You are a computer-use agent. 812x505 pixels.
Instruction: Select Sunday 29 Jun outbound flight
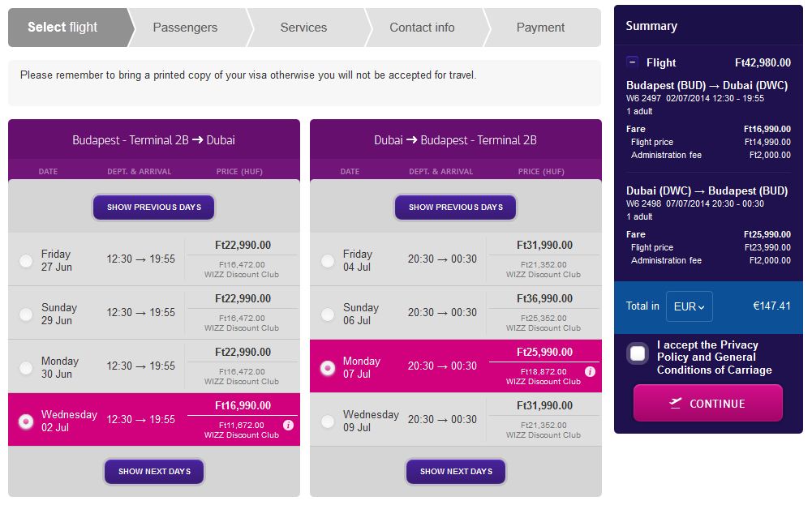pos(26,314)
